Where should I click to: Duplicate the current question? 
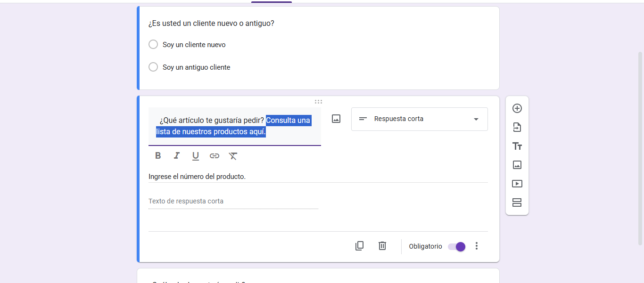(359, 246)
